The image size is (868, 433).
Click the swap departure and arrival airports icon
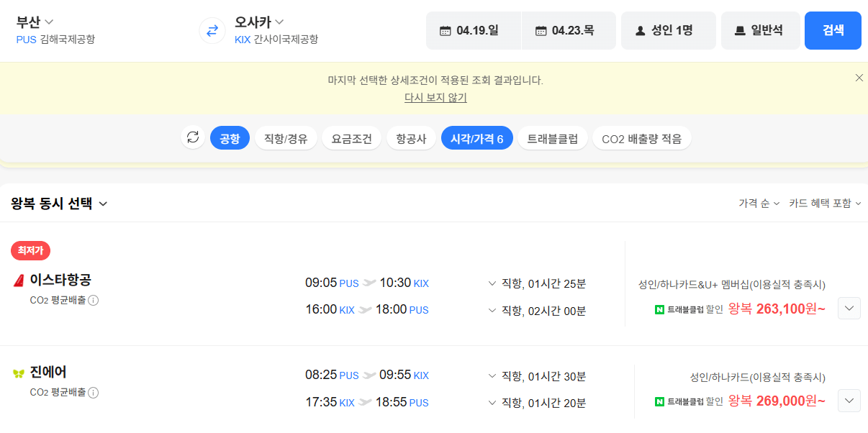click(x=212, y=30)
